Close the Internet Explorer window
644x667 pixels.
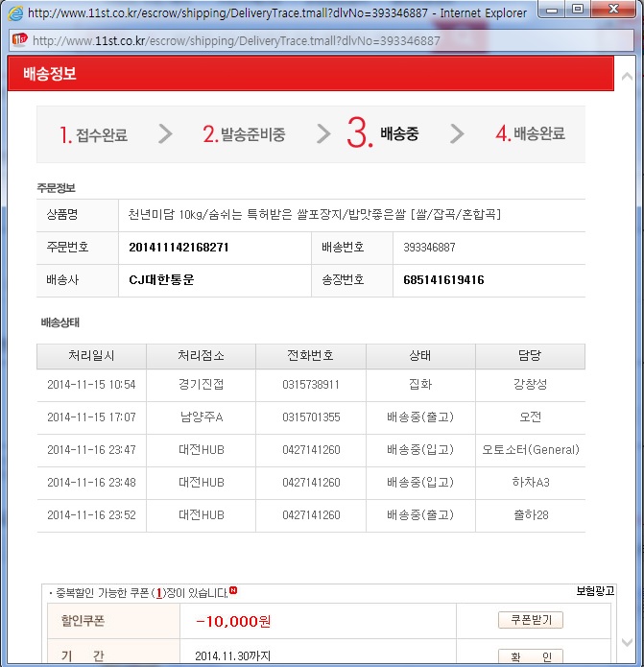point(613,10)
